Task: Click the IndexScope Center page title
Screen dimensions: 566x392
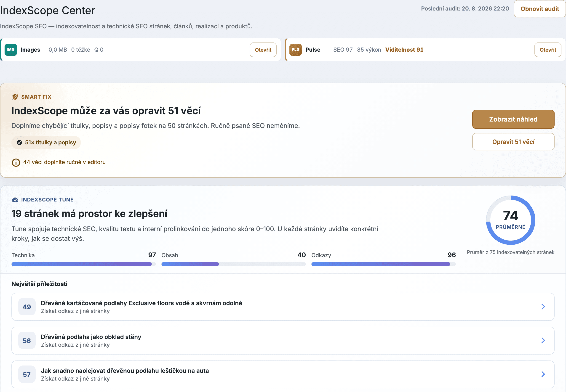Action: (x=47, y=10)
